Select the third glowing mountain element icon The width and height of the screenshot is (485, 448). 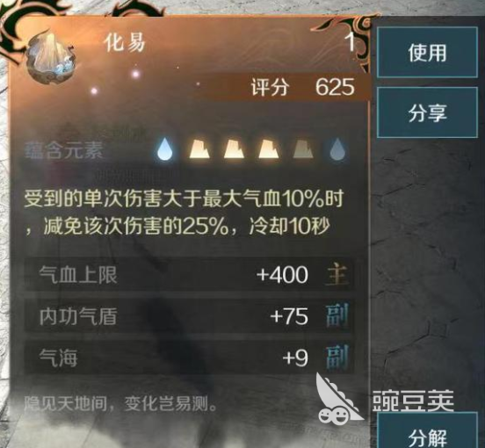click(269, 149)
